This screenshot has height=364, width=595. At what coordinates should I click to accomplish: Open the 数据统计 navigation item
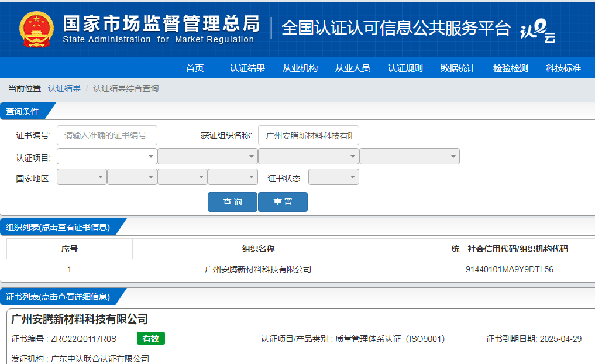[458, 68]
